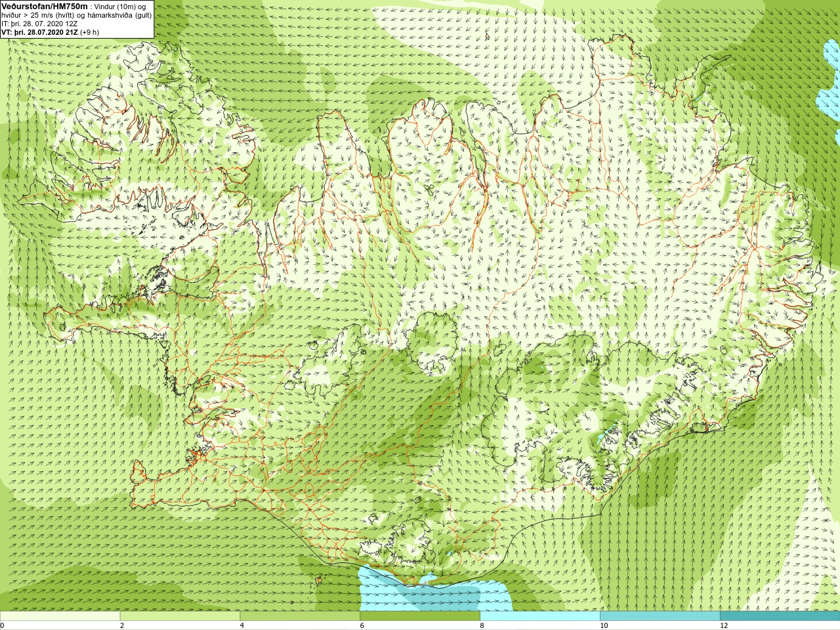840x630 pixels.
Task: Select the 10–12 turquoise legend band
Action: point(660,616)
